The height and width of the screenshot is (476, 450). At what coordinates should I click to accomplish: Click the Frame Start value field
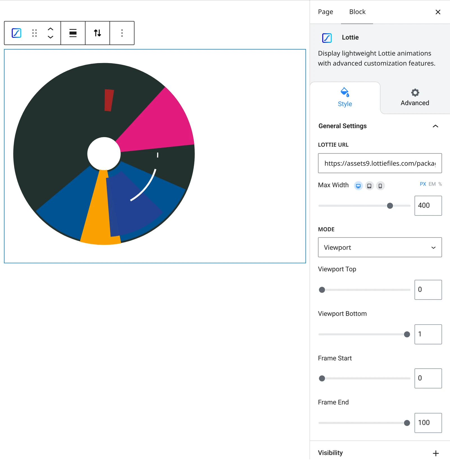click(428, 378)
